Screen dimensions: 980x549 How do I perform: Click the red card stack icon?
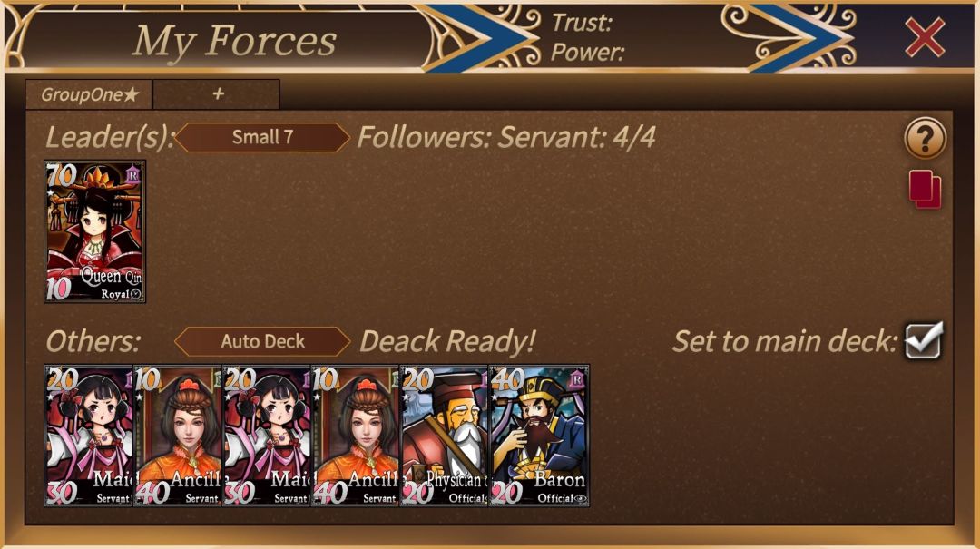(925, 189)
